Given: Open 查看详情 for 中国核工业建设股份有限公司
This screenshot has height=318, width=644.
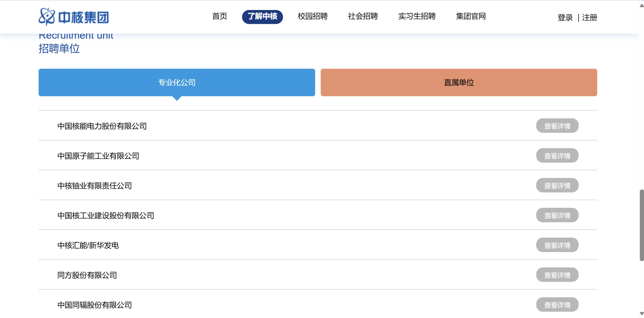Looking at the screenshot, I should [x=557, y=215].
